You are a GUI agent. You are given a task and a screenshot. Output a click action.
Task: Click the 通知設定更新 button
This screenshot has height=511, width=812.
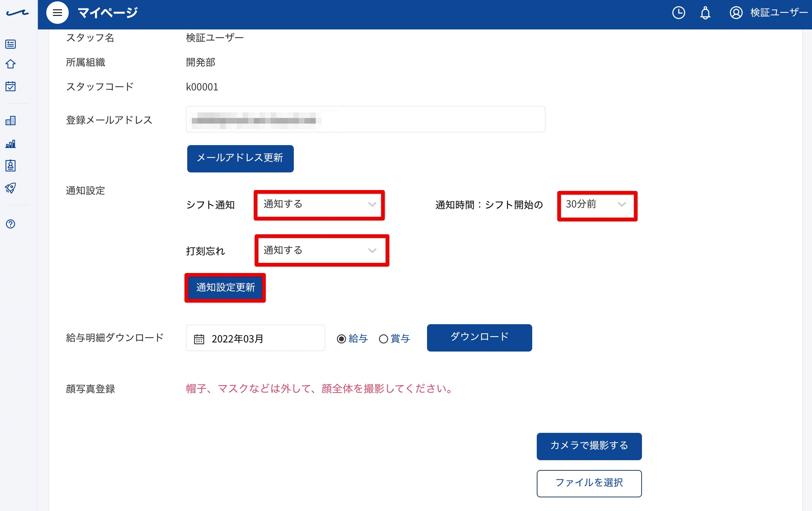coord(225,288)
